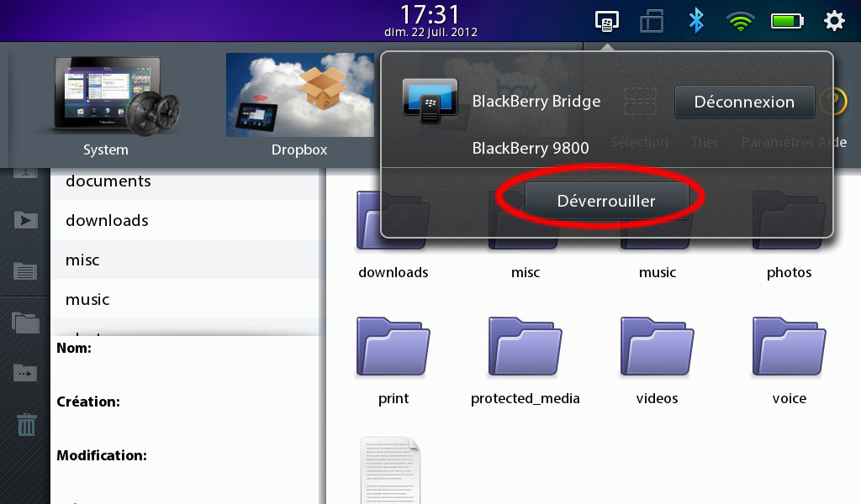Select the downloads folder label in grid

394,272
